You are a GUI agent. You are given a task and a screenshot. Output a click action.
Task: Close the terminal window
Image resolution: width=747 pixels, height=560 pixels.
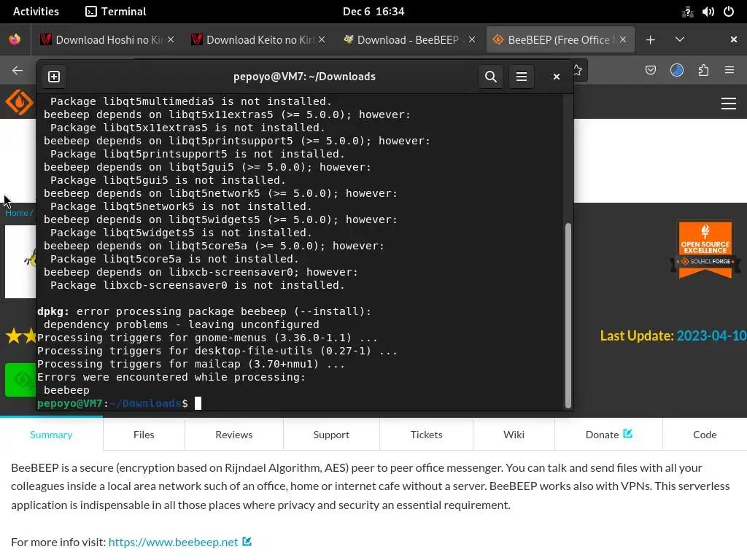pos(556,77)
